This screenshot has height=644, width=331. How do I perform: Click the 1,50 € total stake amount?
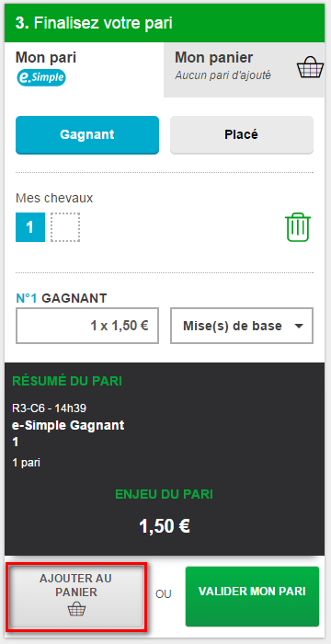pyautogui.click(x=165, y=525)
